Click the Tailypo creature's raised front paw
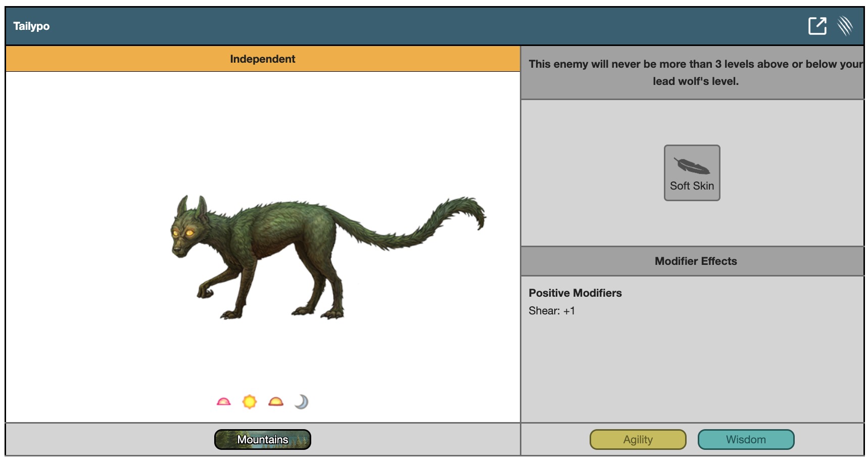Image resolution: width=868 pixels, height=461 pixels. click(205, 292)
